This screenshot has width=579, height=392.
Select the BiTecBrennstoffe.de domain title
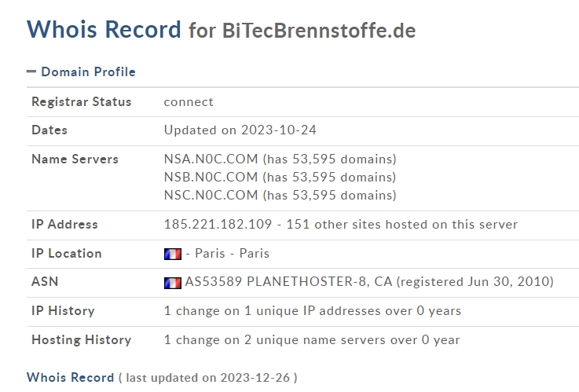coord(319,31)
